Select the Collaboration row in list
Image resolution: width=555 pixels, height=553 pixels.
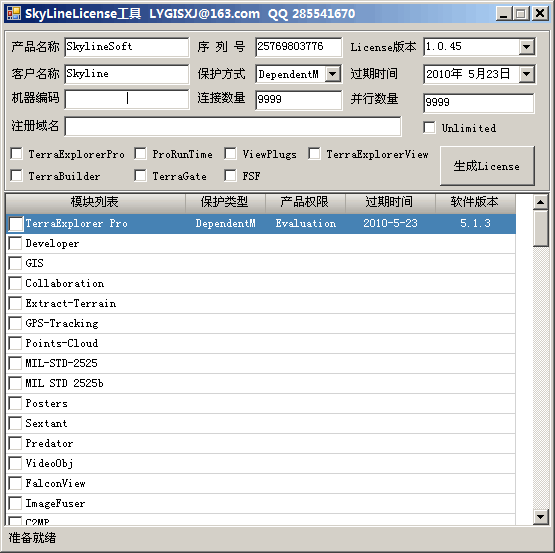(261, 283)
